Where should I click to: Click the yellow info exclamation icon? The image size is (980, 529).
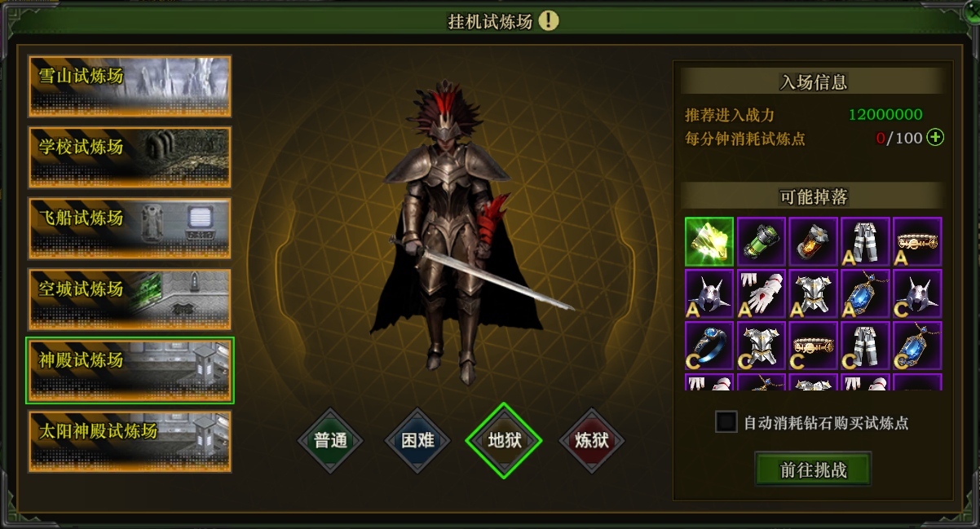pos(549,20)
